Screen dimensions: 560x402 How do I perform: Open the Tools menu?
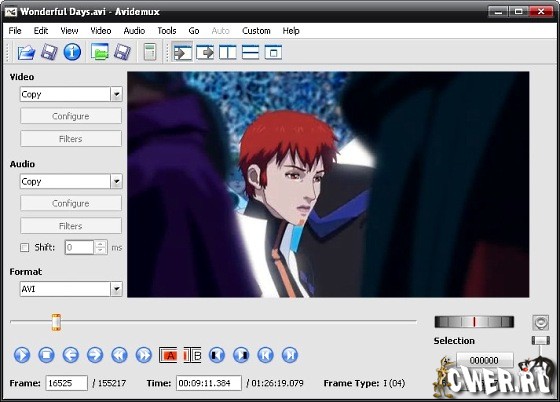click(x=167, y=31)
